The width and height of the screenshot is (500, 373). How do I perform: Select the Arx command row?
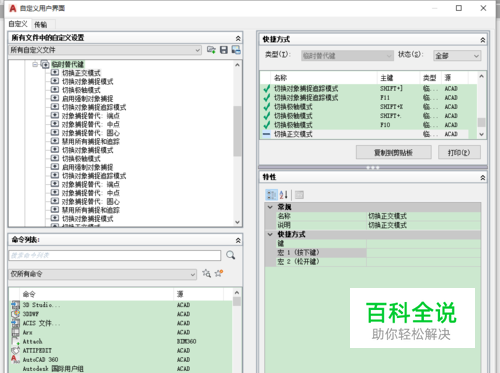[x=121, y=332]
